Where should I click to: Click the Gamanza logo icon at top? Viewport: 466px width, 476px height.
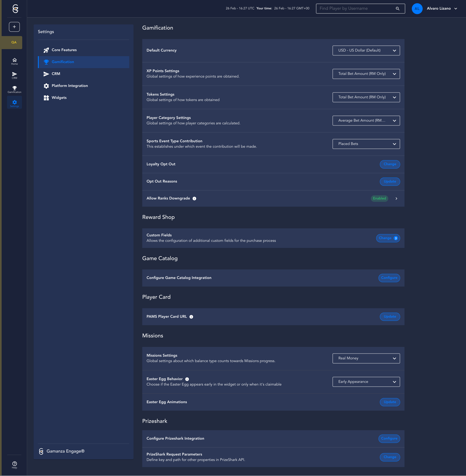[x=15, y=9]
